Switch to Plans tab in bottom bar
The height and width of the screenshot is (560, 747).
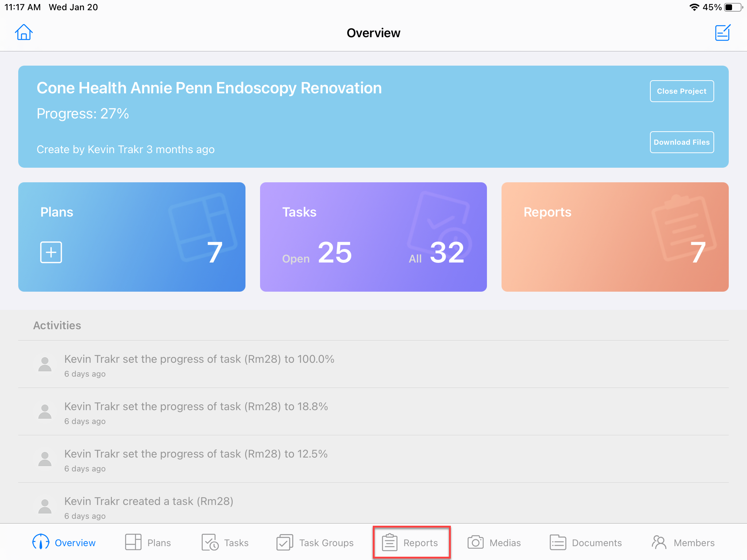tap(148, 542)
